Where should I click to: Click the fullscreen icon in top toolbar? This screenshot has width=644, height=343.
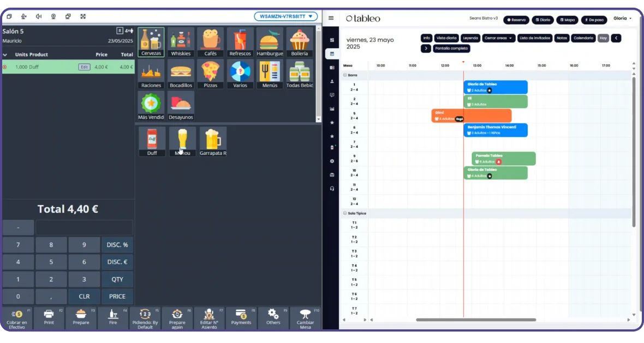click(x=83, y=16)
